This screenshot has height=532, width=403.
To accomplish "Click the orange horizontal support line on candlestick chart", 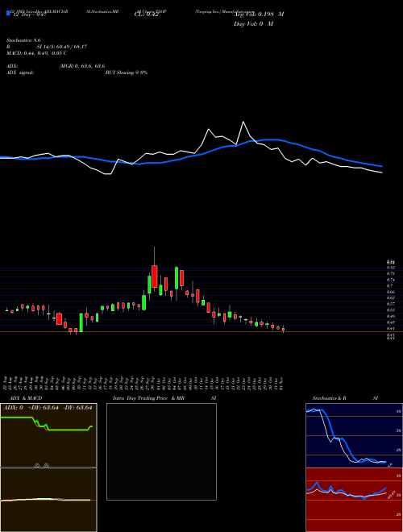I will coord(201,332).
